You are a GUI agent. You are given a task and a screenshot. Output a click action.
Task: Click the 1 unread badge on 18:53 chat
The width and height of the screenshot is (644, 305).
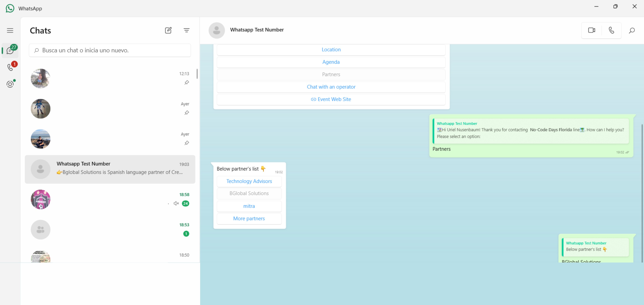[x=186, y=234]
